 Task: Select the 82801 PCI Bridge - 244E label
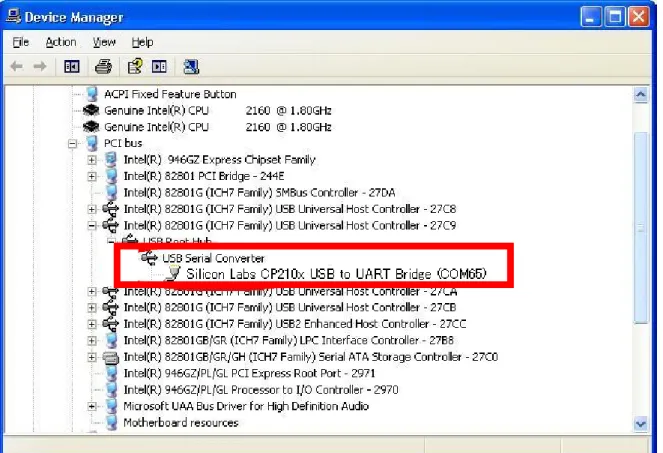tap(204, 176)
